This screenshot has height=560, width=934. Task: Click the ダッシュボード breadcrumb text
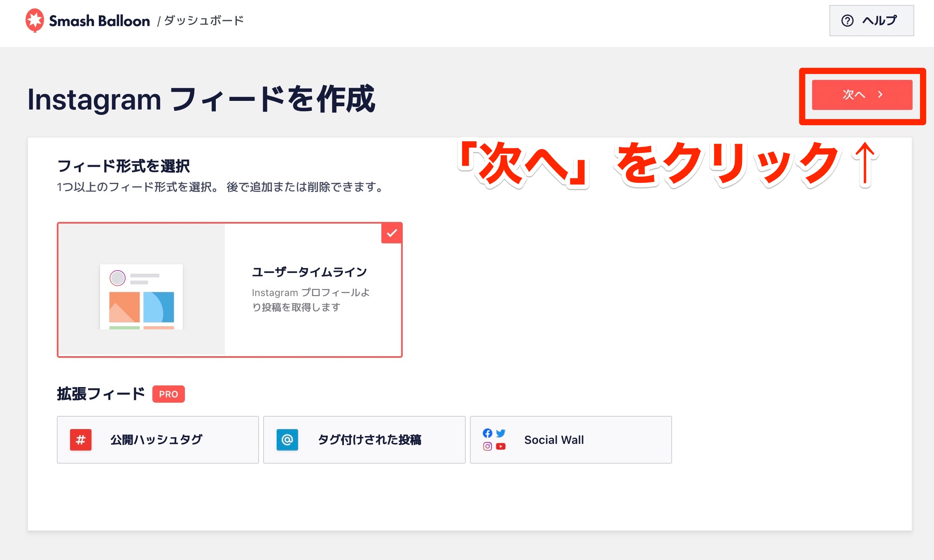(x=204, y=21)
